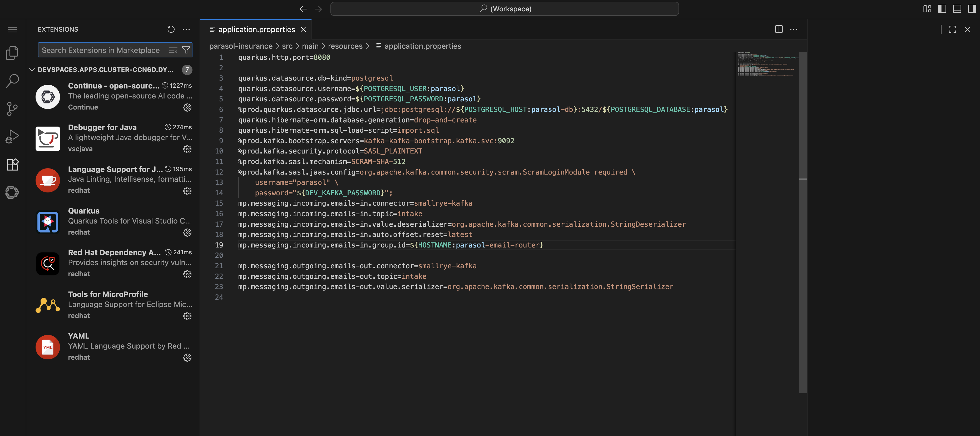Open the Continue extension view icon
The height and width of the screenshot is (436, 980).
pos(12,192)
